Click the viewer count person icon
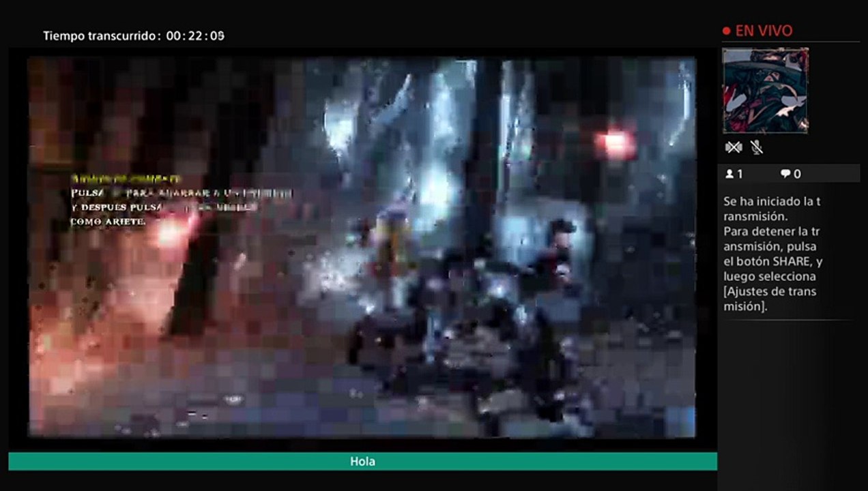Image resolution: width=868 pixels, height=491 pixels. point(729,174)
